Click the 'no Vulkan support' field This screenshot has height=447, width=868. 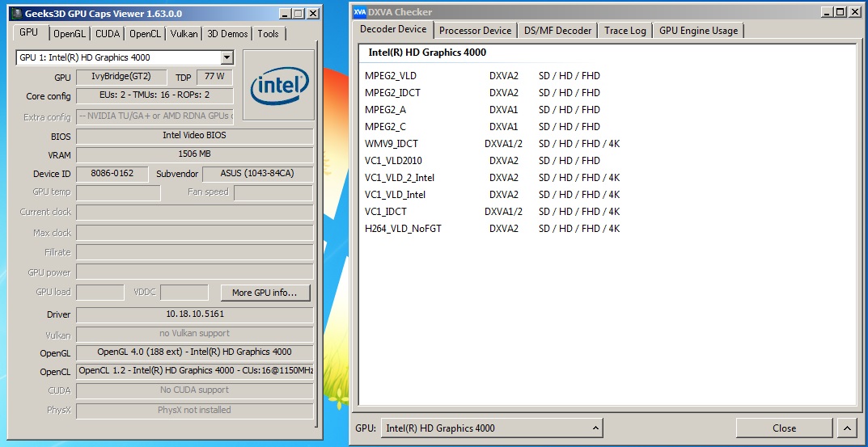(x=194, y=334)
